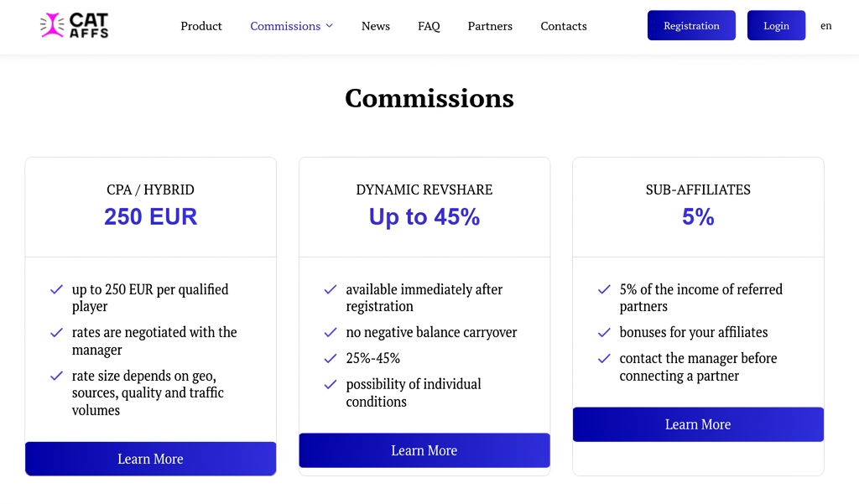This screenshot has width=859, height=504.
Task: Click the text 'bonuses for your affiliates'
Action: pos(694,333)
